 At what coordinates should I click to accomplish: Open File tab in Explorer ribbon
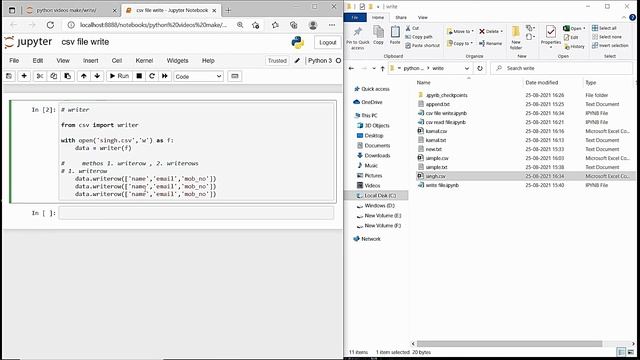355,18
